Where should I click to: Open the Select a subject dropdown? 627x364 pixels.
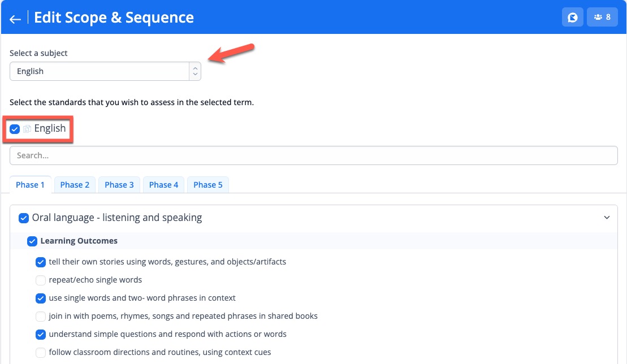click(x=100, y=71)
